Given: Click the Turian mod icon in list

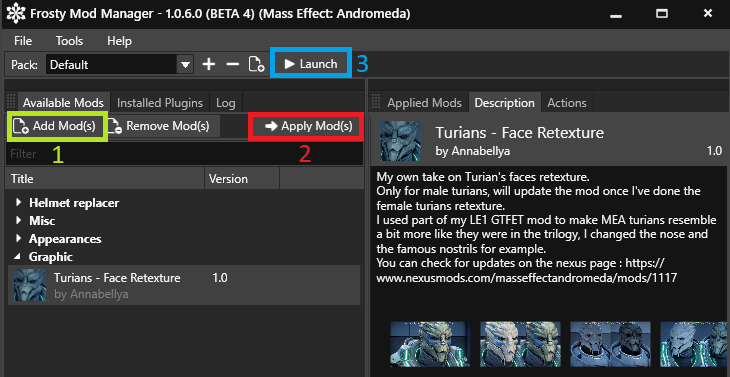Looking at the screenshot, I should (30, 285).
